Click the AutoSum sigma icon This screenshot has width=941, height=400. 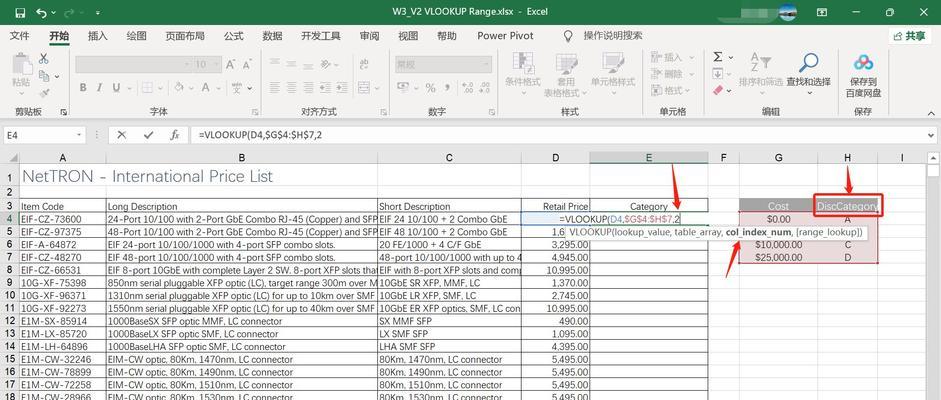click(x=718, y=57)
